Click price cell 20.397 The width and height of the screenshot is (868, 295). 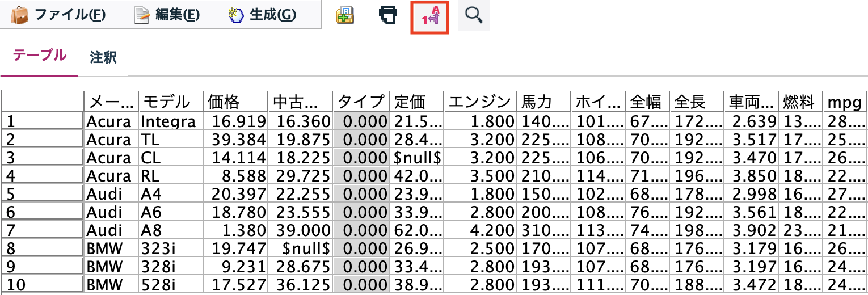pos(235,194)
